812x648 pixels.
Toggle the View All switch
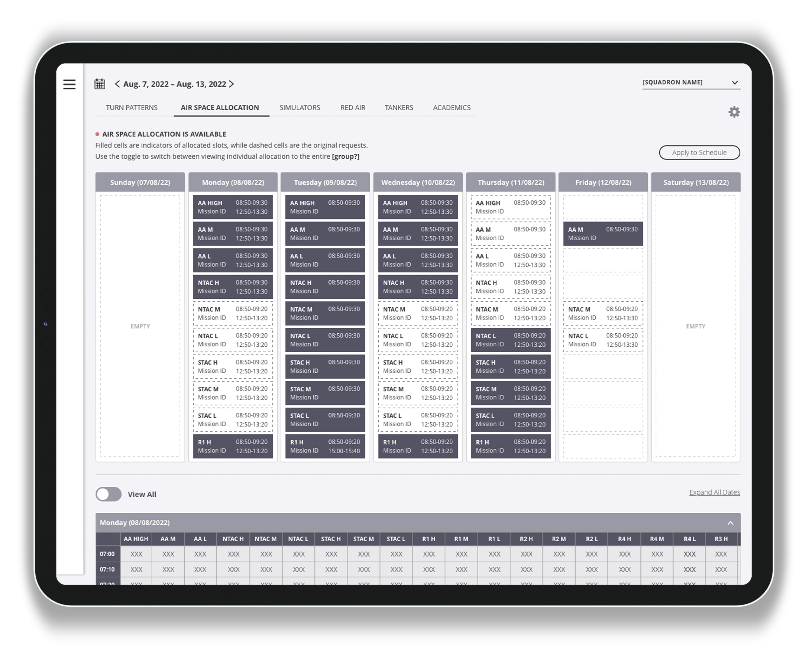pyautogui.click(x=109, y=494)
